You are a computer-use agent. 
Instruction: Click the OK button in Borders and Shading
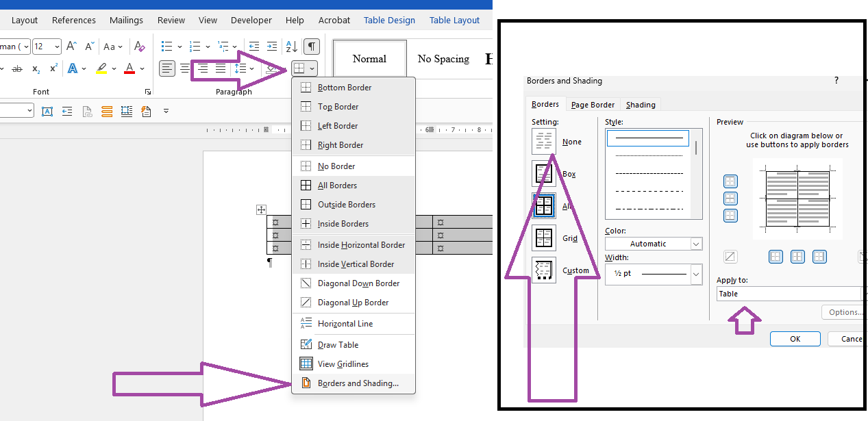click(795, 339)
